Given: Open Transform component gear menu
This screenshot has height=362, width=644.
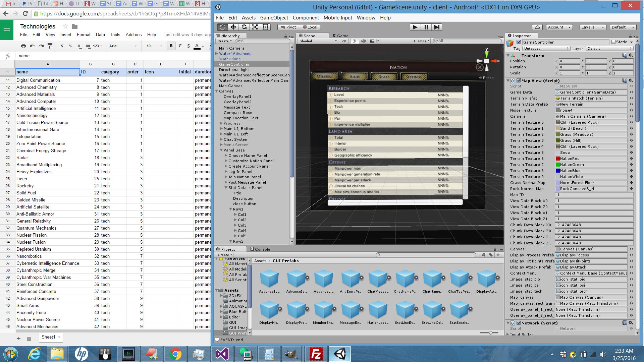Looking at the screenshot, I should [x=631, y=55].
